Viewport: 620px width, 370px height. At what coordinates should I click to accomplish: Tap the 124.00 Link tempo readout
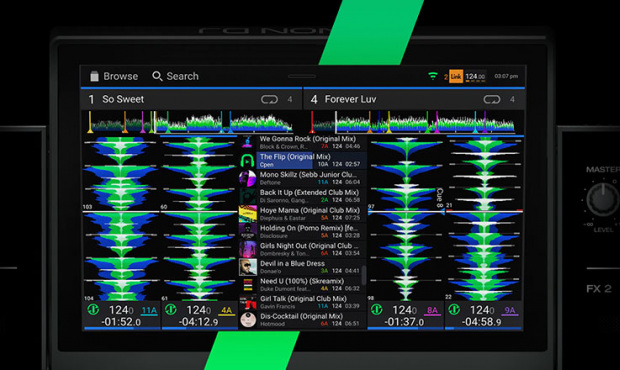click(x=475, y=76)
